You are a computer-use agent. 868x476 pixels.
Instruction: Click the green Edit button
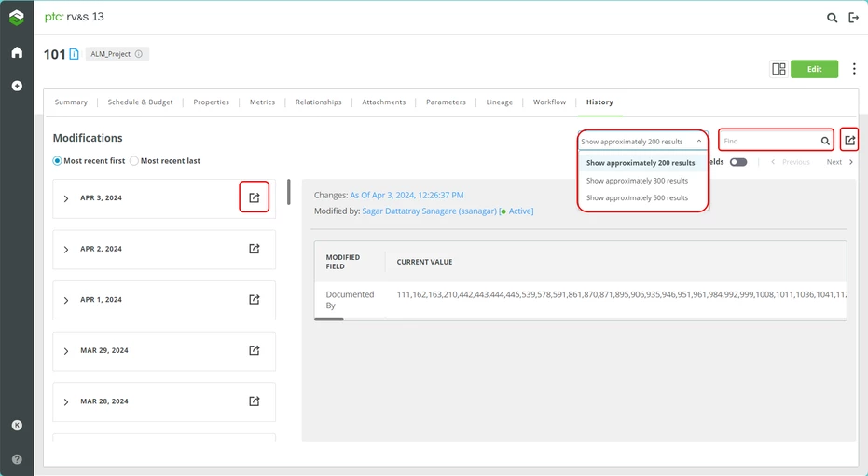(x=814, y=69)
